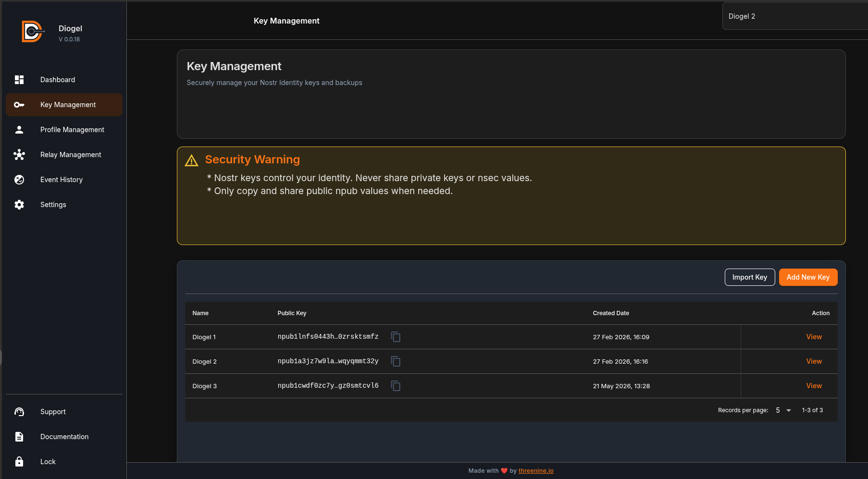Click the Dashboard grid icon

pyautogui.click(x=19, y=80)
